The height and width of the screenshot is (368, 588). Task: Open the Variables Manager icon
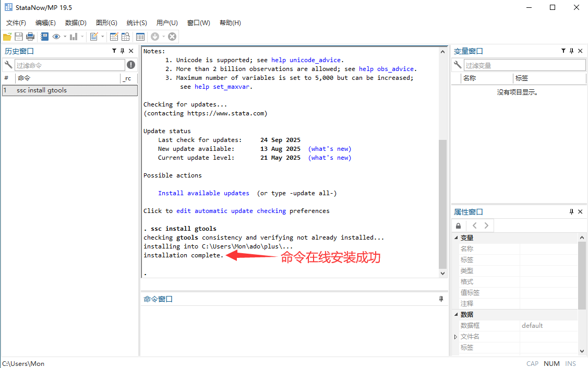[140, 37]
